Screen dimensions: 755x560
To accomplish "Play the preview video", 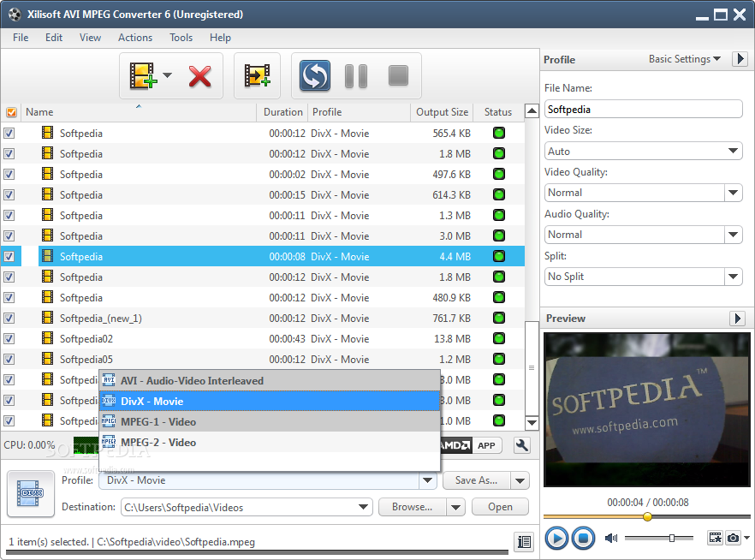I will pos(556,538).
